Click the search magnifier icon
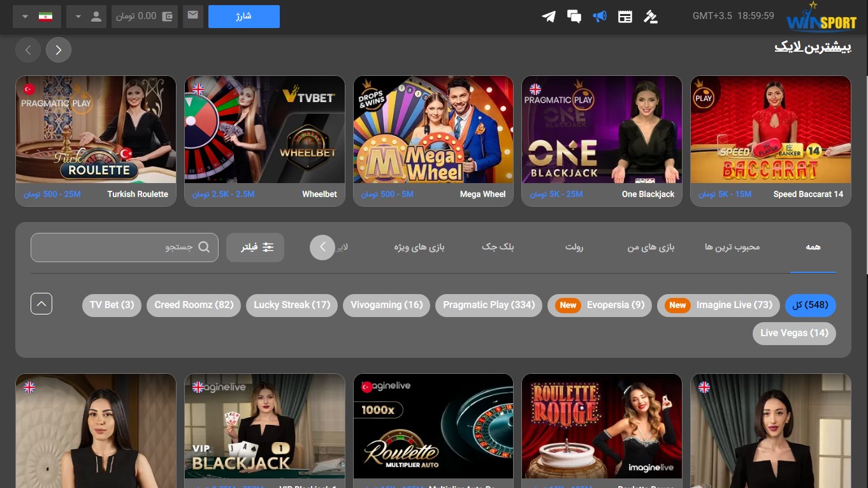Screen dimensions: 868x488 tap(204, 248)
